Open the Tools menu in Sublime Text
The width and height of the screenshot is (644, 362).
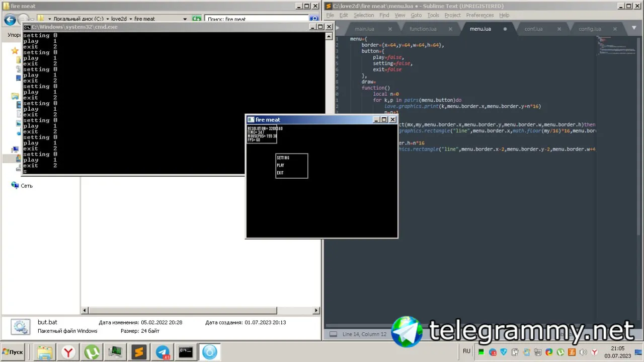(433, 15)
